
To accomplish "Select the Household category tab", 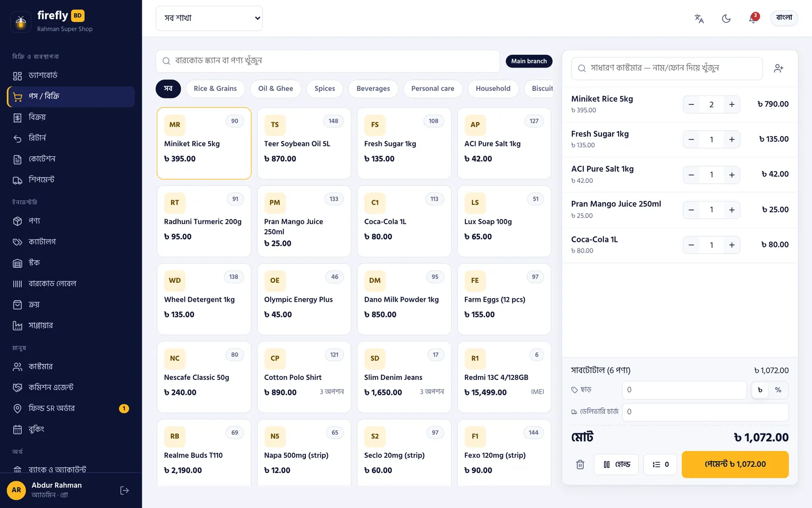I will pyautogui.click(x=493, y=88).
